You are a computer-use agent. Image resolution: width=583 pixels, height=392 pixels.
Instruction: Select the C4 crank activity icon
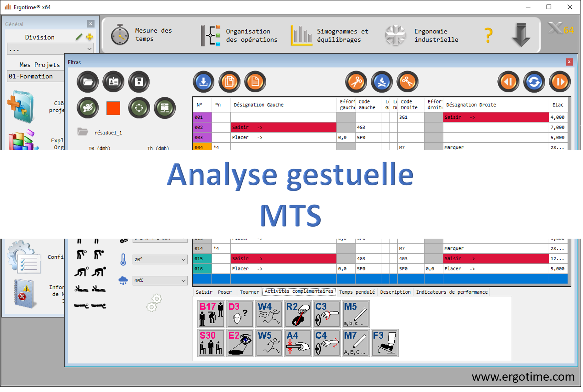pos(327,343)
